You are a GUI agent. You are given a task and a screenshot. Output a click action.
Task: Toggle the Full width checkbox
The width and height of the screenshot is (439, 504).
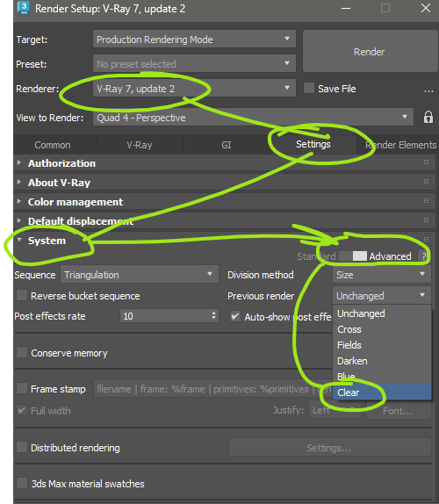click(22, 410)
